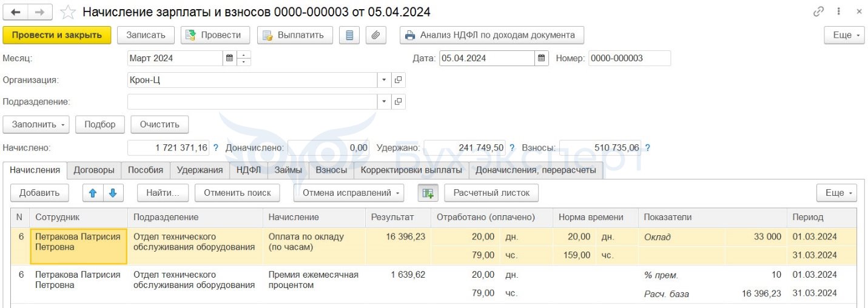868x308 pixels.
Task: Click Провести и закрыть button
Action: 57,35
